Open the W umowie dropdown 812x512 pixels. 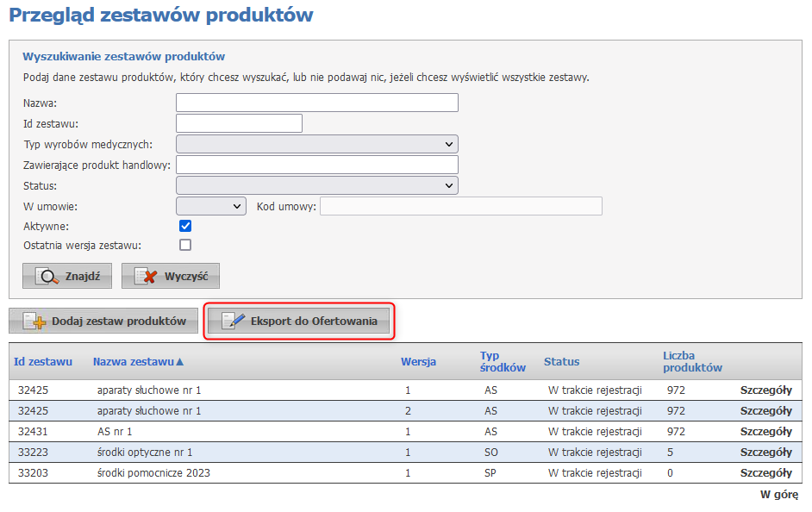click(211, 206)
